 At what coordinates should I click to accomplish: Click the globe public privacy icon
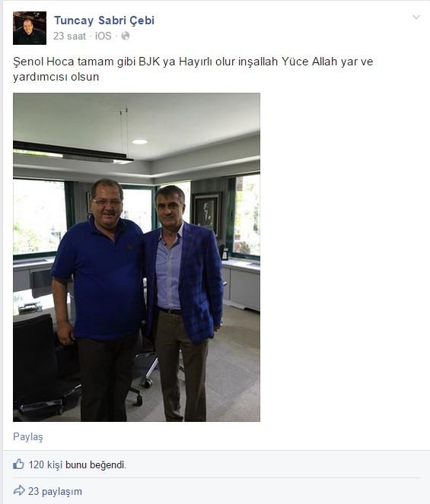[x=126, y=36]
